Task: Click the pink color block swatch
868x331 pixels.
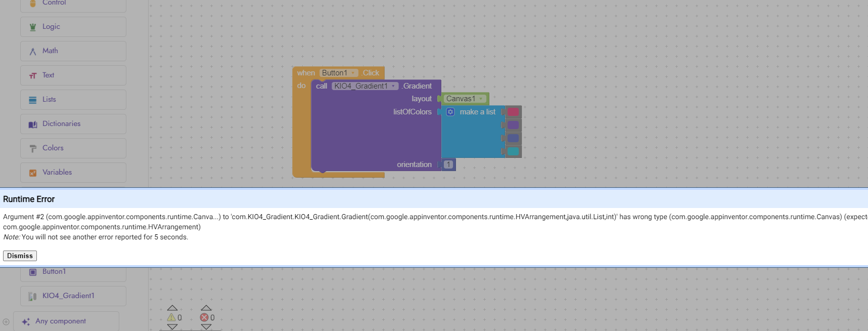Action: tap(513, 112)
